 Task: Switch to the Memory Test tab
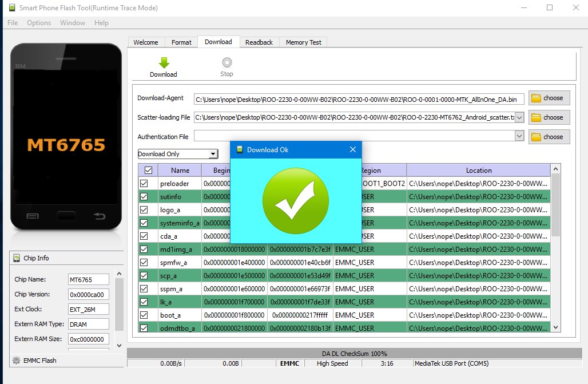click(x=303, y=42)
